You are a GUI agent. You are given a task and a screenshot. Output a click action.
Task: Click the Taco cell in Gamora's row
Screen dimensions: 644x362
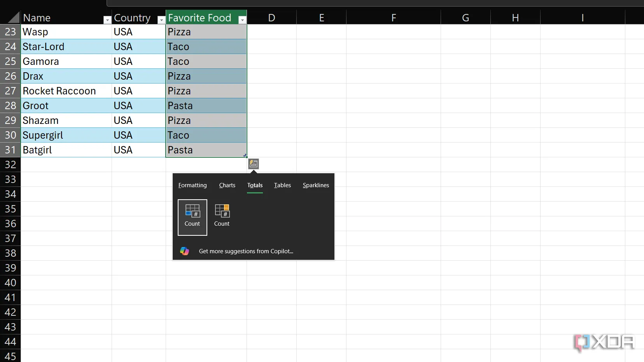pos(206,61)
